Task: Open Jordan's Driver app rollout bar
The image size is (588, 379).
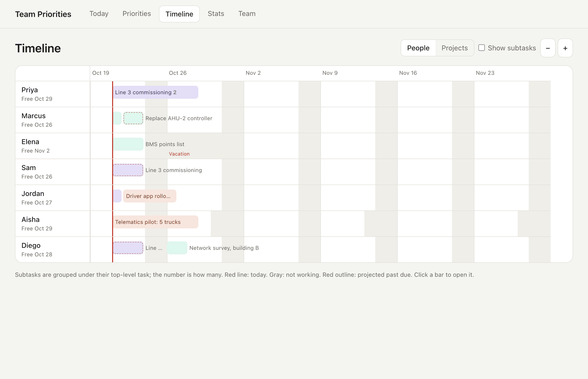Action: [x=150, y=196]
